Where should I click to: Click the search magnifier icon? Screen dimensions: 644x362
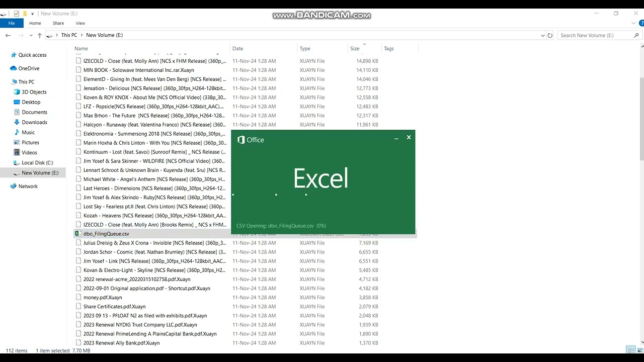pyautogui.click(x=636, y=35)
